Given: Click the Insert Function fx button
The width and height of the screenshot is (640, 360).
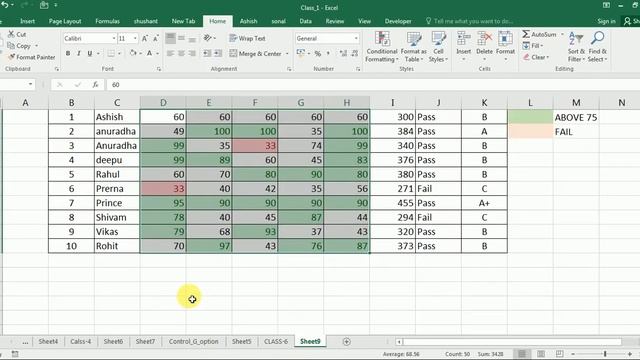Looking at the screenshot, I should [96, 84].
